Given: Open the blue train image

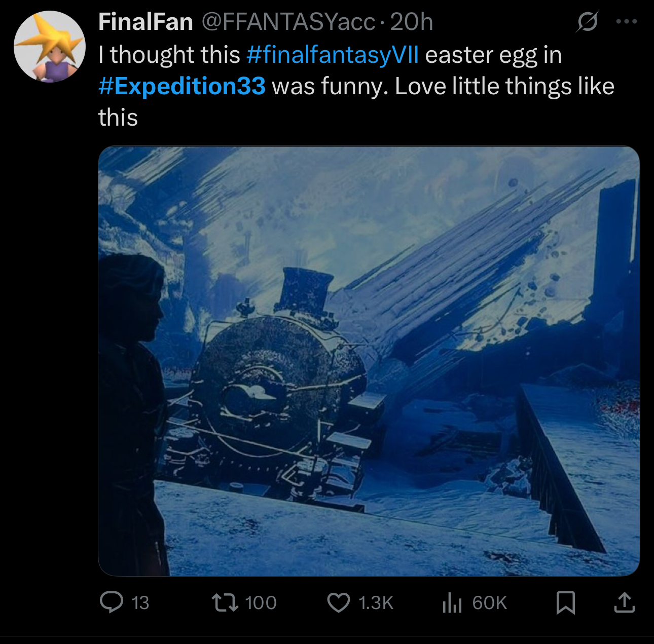Looking at the screenshot, I should [369, 361].
